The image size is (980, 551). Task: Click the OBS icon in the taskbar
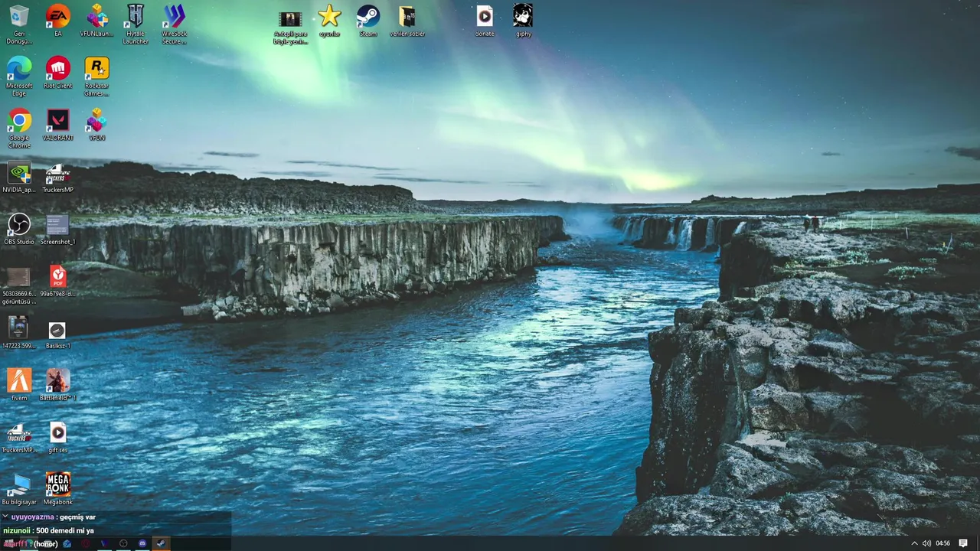click(123, 543)
